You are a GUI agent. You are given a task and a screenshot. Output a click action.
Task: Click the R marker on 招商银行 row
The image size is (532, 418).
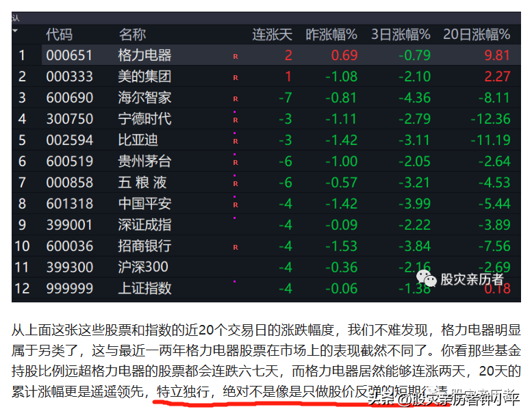[236, 247]
